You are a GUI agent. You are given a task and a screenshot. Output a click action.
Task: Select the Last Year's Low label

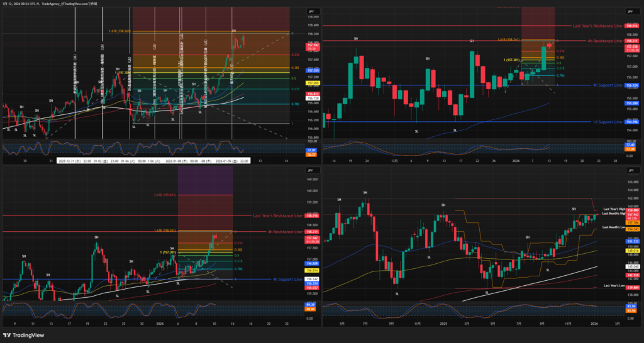613,286
